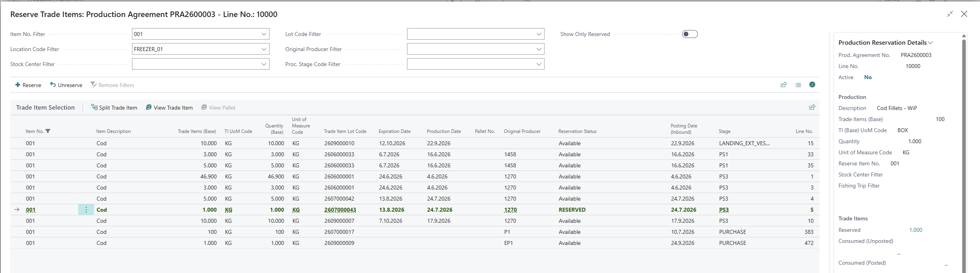
Task: Click the Item No. column filter icon
Action: [48, 131]
